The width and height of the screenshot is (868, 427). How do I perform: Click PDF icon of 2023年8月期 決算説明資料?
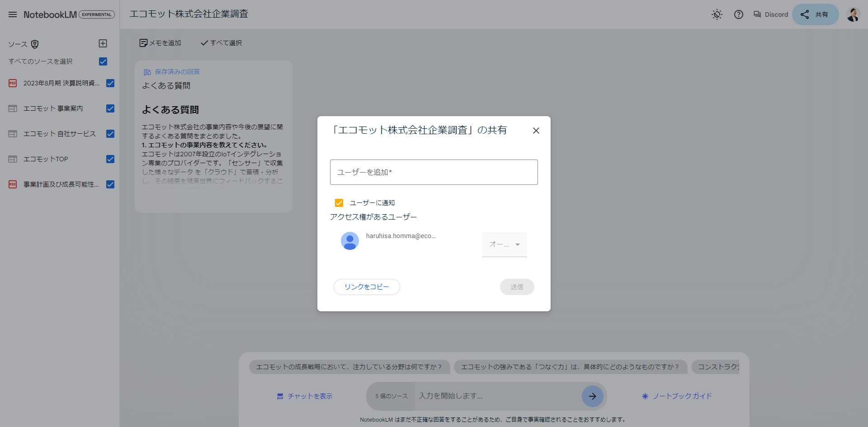pyautogui.click(x=13, y=83)
